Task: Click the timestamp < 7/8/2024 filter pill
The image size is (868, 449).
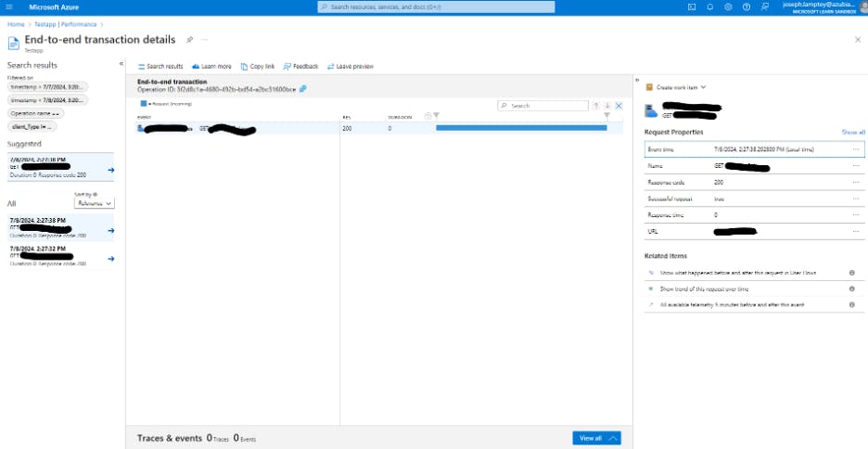Action: point(47,100)
